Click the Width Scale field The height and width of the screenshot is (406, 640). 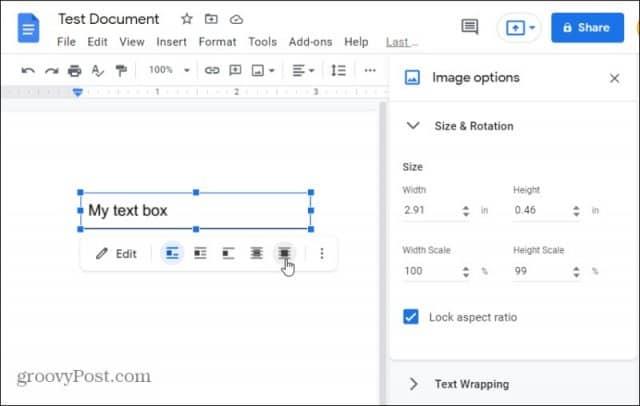[431, 271]
